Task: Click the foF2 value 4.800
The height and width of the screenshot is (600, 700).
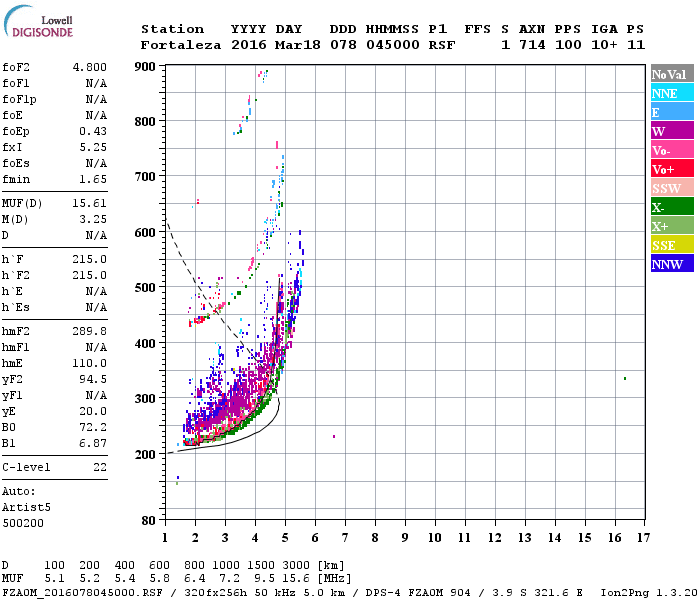Action: click(90, 67)
